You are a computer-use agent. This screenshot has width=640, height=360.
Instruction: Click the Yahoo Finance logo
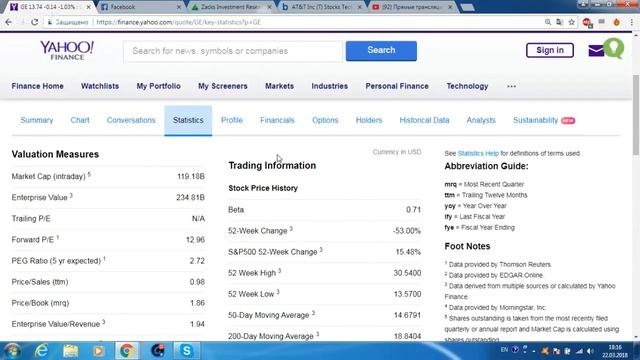tap(67, 51)
